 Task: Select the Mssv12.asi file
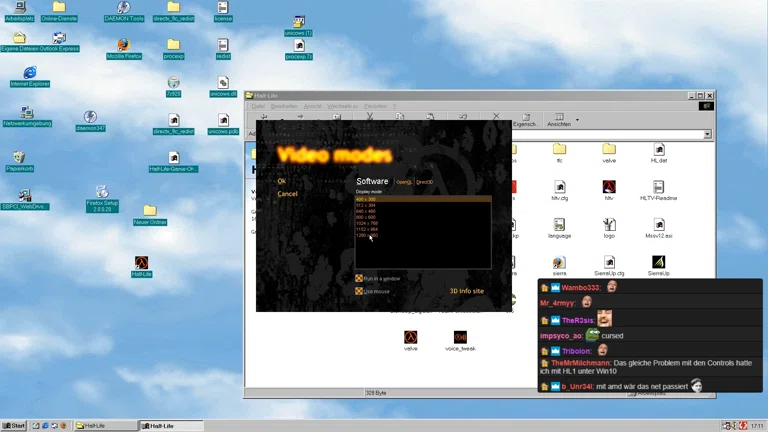[x=659, y=228]
